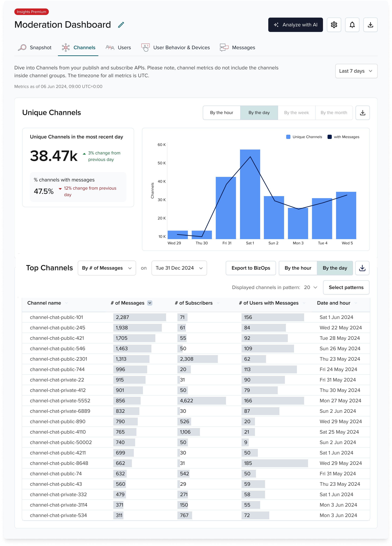Open the Last 7 days time range dropdown
The height and width of the screenshot is (546, 392).
click(356, 71)
